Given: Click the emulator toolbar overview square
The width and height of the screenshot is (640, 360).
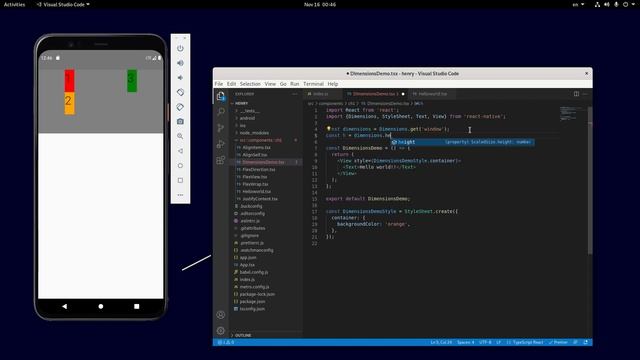Looking at the screenshot, I should [180, 180].
